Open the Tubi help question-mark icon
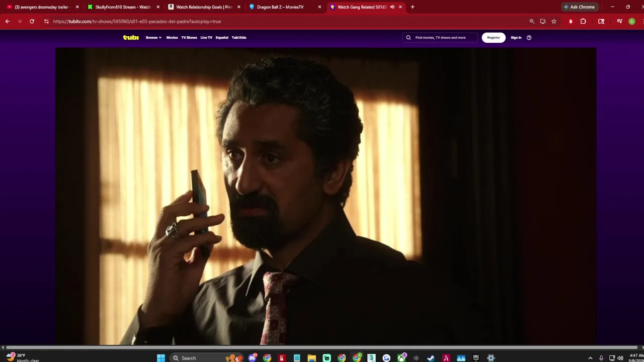Screen dimensions: 644x362 [x=529, y=37]
